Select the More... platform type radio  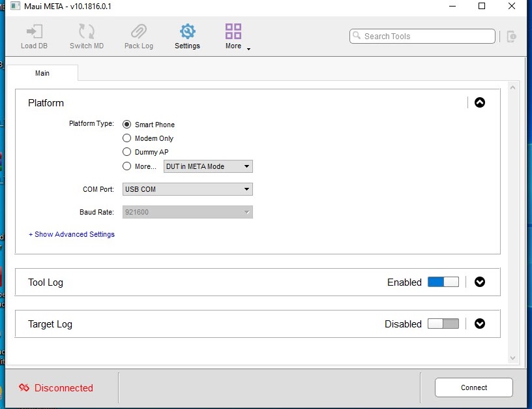tap(126, 166)
